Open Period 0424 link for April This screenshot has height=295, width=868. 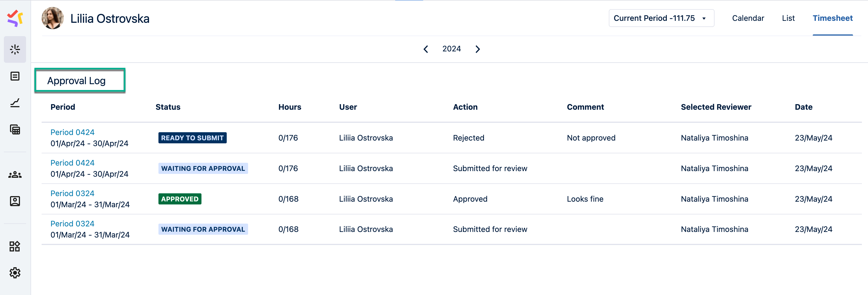pyautogui.click(x=72, y=132)
